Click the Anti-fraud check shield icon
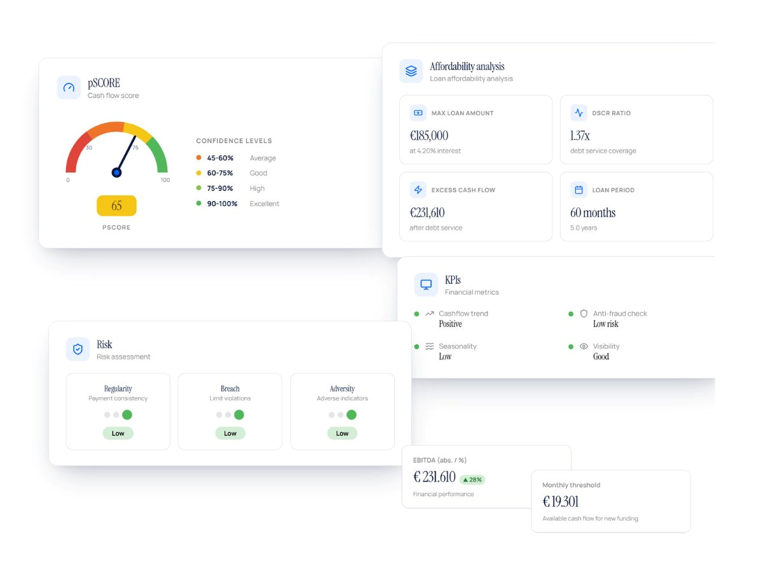 [x=583, y=313]
